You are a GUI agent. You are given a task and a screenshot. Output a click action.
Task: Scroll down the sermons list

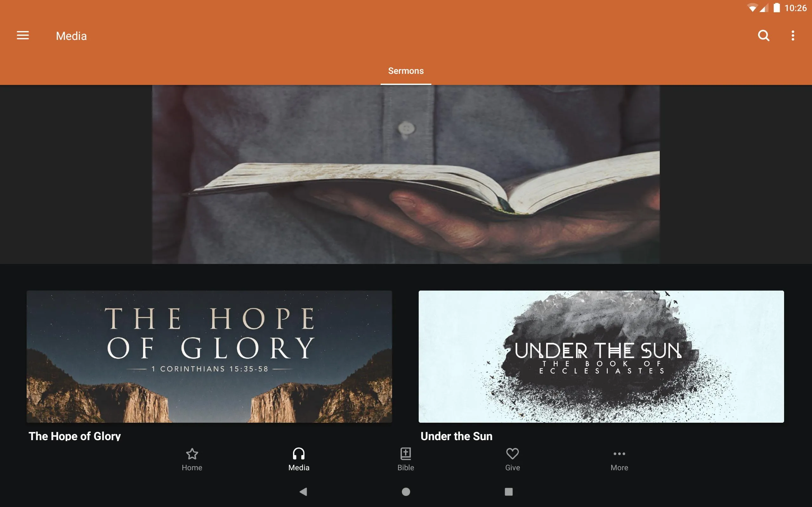[406, 350]
